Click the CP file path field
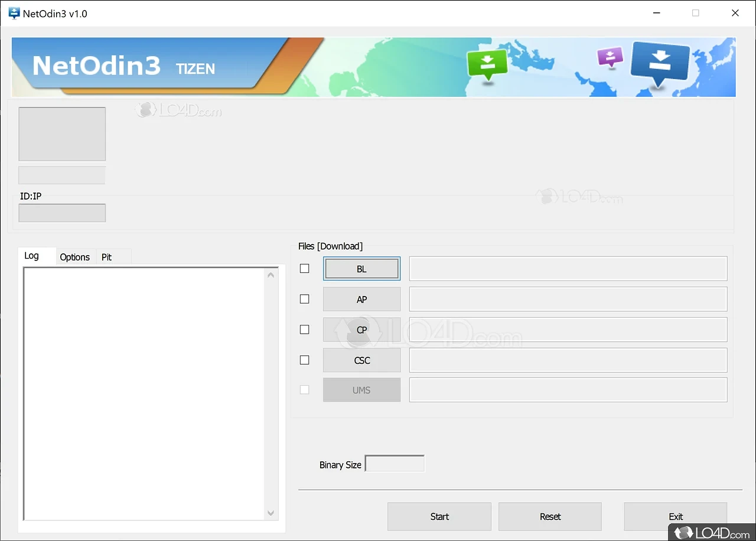This screenshot has width=756, height=541. point(568,330)
